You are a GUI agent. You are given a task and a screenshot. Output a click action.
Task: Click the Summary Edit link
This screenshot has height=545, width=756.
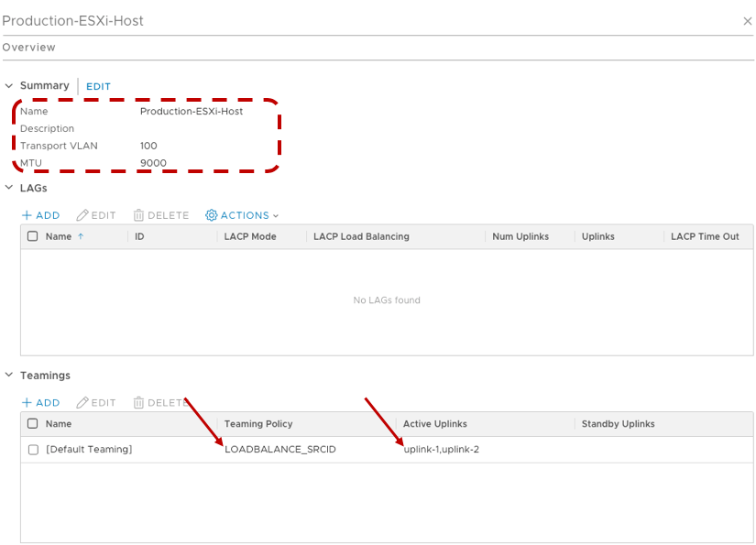[98, 87]
